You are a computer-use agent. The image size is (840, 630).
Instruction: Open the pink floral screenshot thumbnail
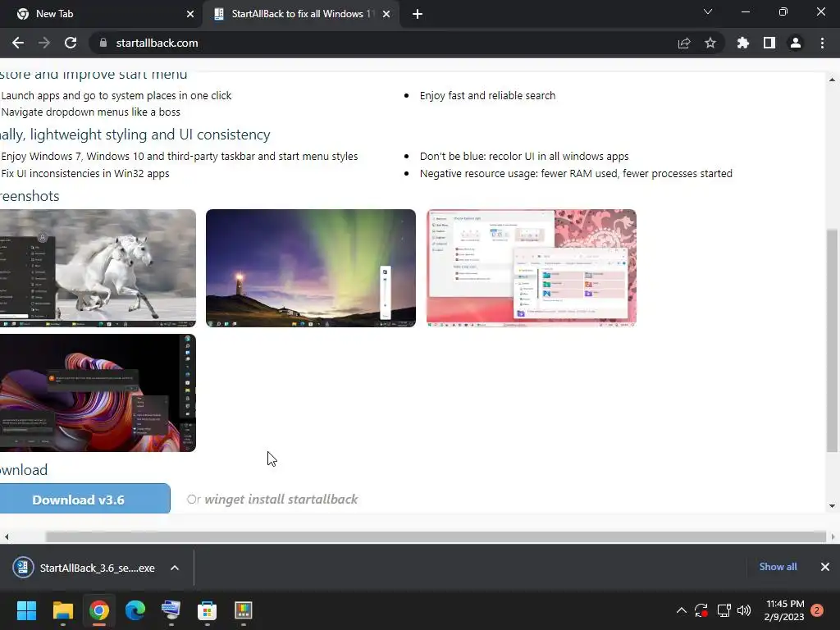532,268
